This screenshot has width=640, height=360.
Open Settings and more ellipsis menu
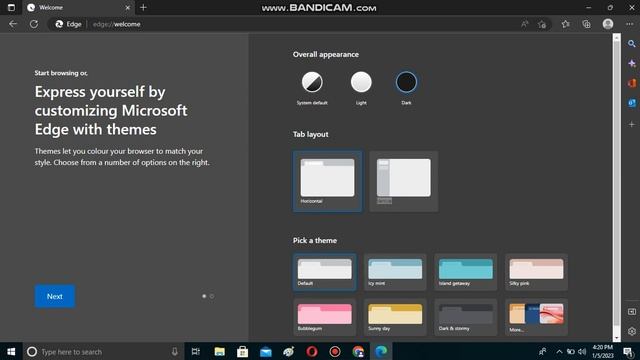point(629,24)
